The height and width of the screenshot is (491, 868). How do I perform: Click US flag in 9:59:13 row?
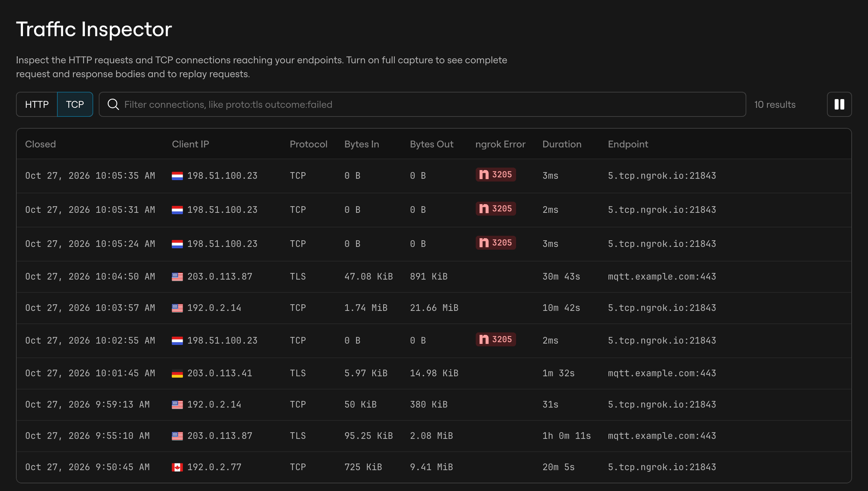(177, 405)
